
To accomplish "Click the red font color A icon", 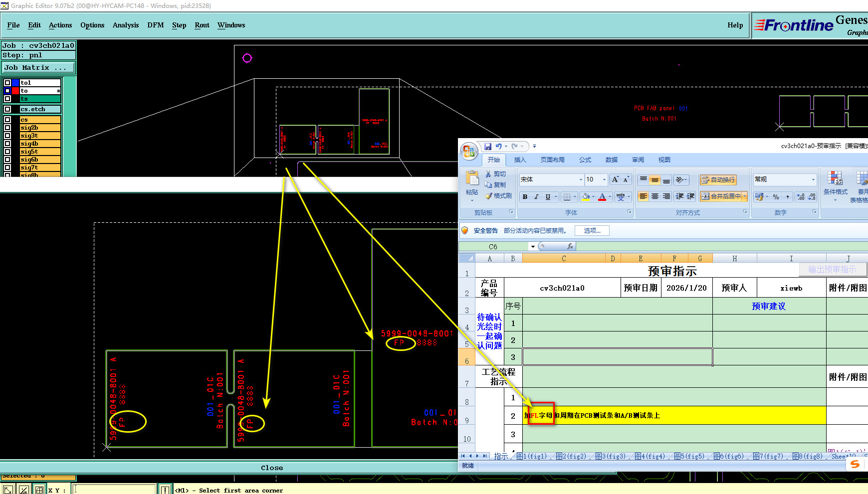I will pos(602,197).
